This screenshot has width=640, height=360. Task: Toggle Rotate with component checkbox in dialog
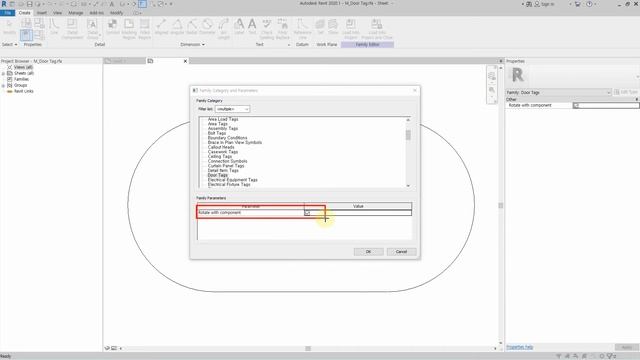307,213
